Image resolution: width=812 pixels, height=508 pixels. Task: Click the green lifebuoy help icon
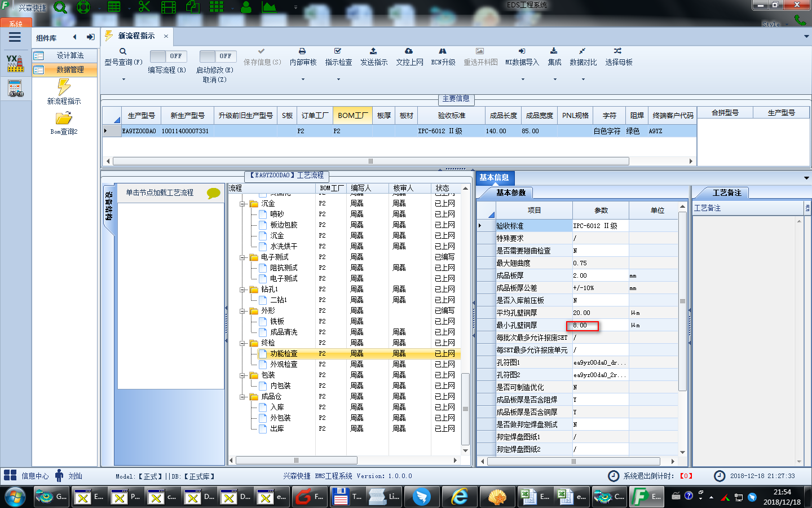click(x=83, y=7)
